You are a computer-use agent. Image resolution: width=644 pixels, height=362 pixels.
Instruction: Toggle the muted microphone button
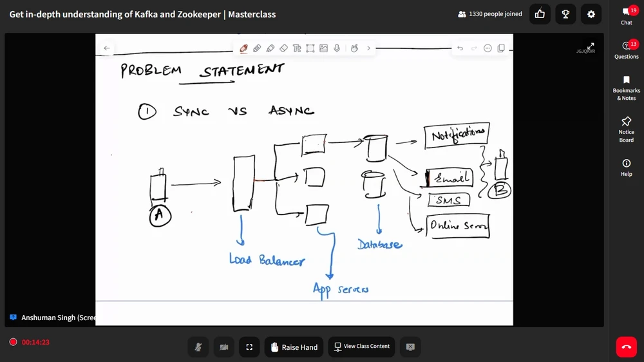click(198, 347)
